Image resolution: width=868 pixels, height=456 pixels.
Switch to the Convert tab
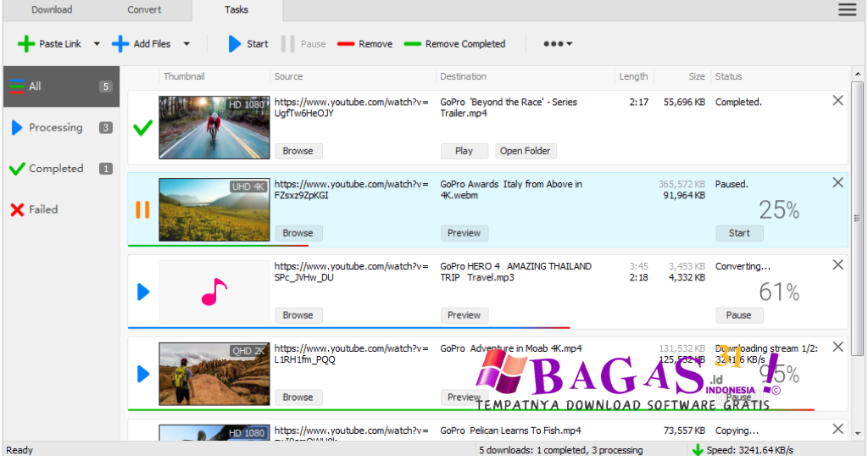coord(144,9)
